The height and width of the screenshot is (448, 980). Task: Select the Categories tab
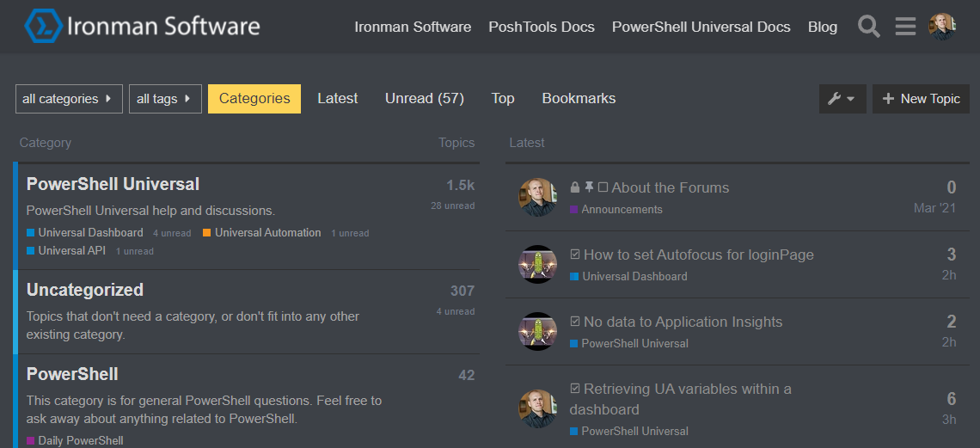pos(254,99)
